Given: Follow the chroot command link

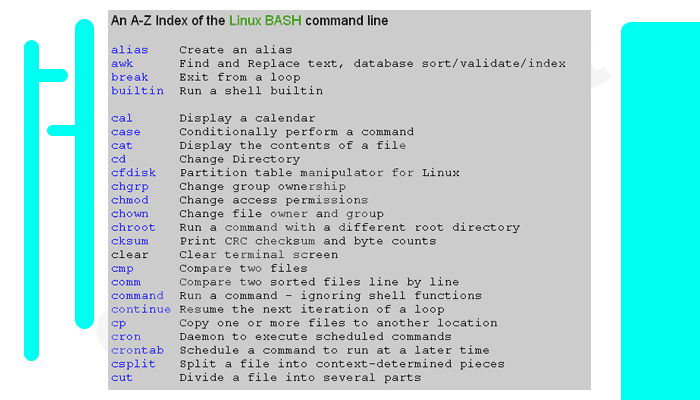Looking at the screenshot, I should 133,227.
